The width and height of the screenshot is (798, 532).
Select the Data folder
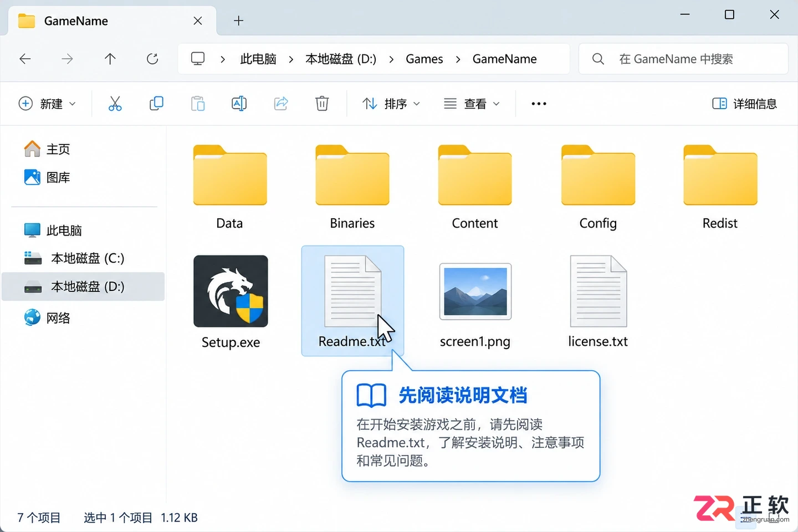tap(230, 187)
